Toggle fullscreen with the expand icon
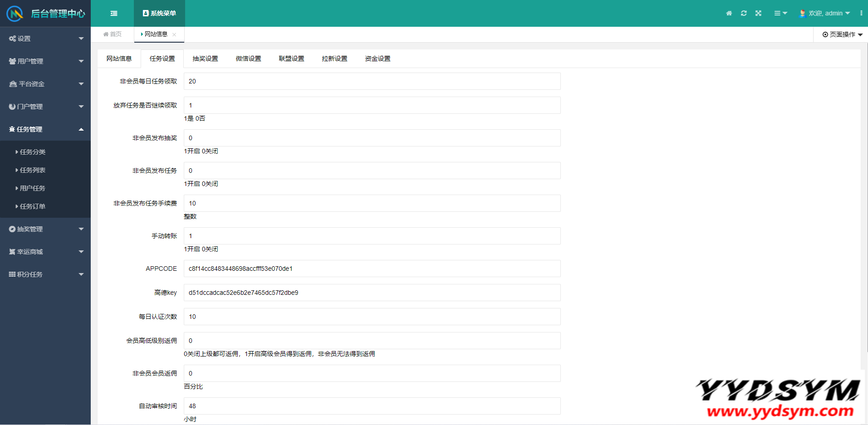 pyautogui.click(x=758, y=14)
